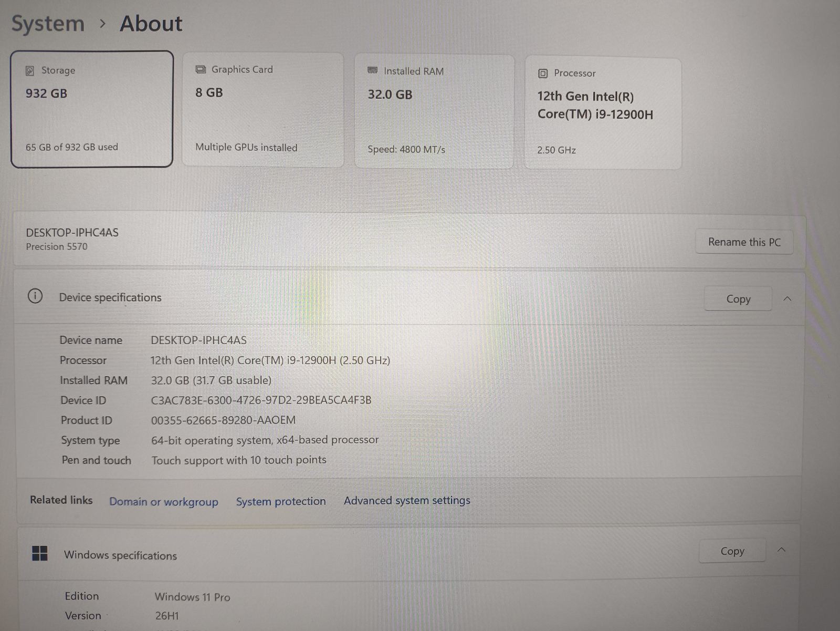Click the '32.0 GB (31.7 GB usable)' value
This screenshot has height=631, width=840.
211,380
